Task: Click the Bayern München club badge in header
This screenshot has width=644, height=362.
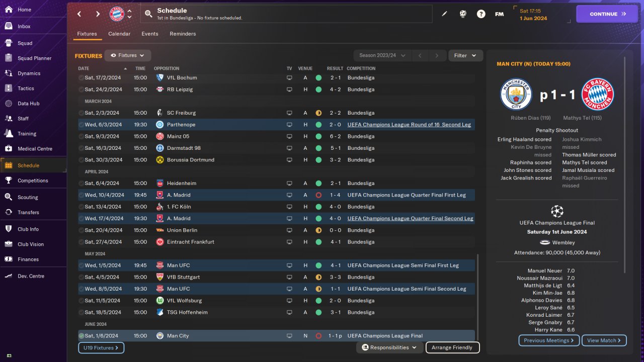Action: (117, 14)
